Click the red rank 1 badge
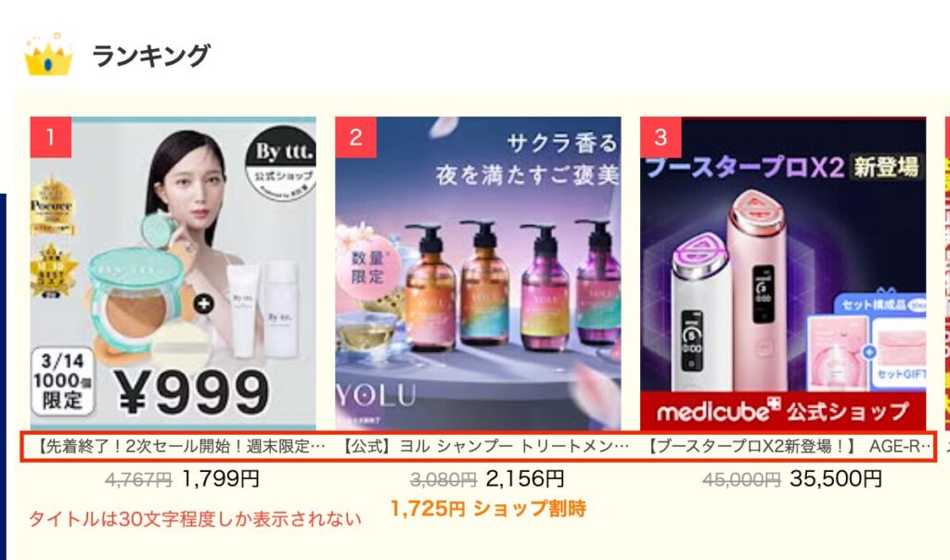The image size is (950, 560). click(51, 137)
